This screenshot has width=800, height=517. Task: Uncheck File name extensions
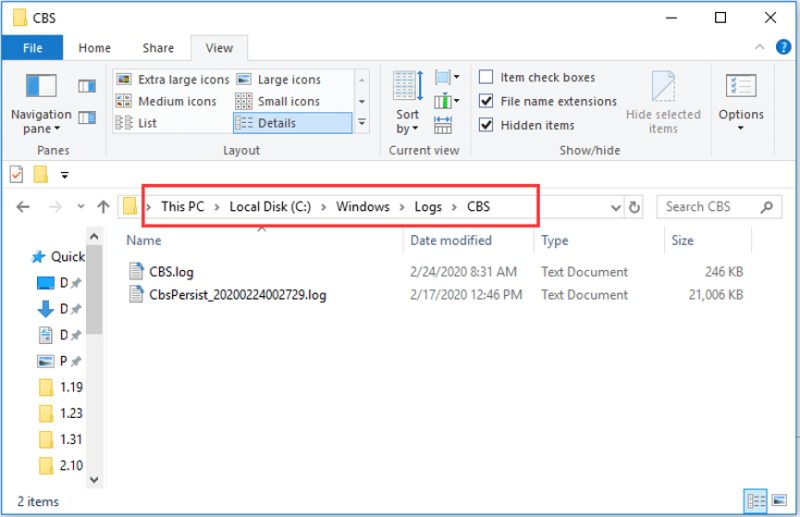coord(548,101)
